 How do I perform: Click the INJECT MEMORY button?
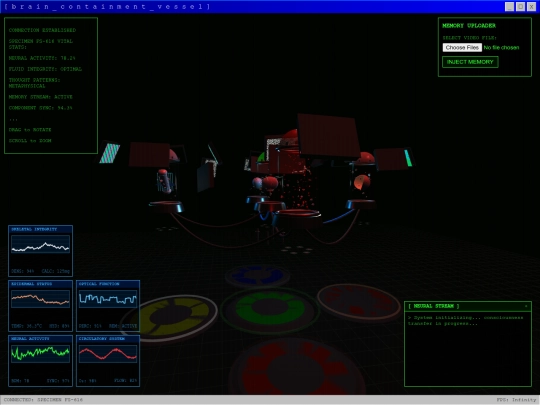click(470, 62)
